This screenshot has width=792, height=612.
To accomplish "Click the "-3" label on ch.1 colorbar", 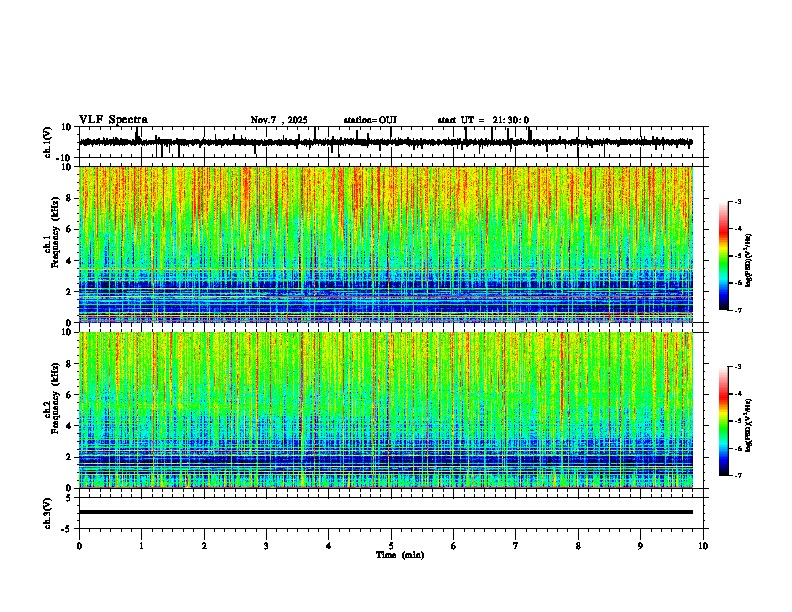I will coord(738,201).
